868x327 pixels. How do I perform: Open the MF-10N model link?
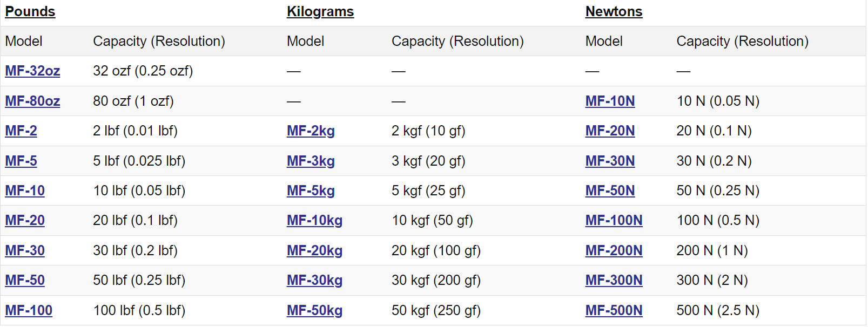point(610,101)
